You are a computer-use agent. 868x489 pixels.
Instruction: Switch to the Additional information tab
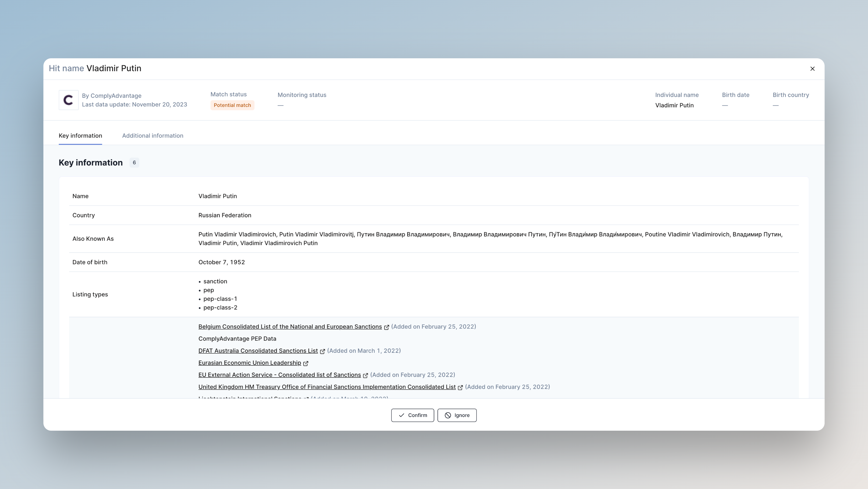[x=153, y=135]
